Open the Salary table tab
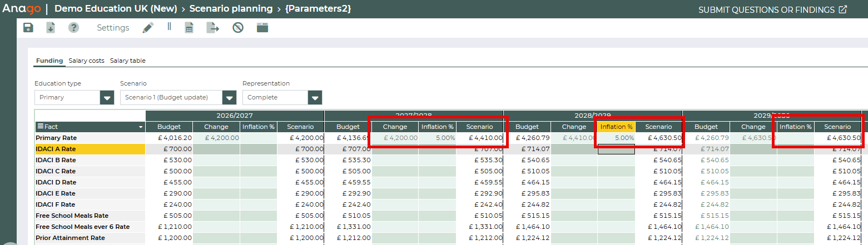 tap(128, 61)
